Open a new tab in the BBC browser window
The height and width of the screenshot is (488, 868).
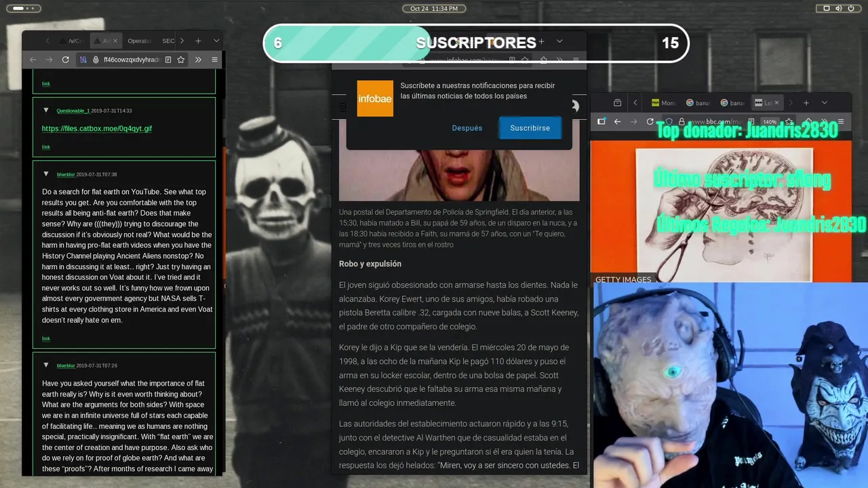(x=806, y=103)
